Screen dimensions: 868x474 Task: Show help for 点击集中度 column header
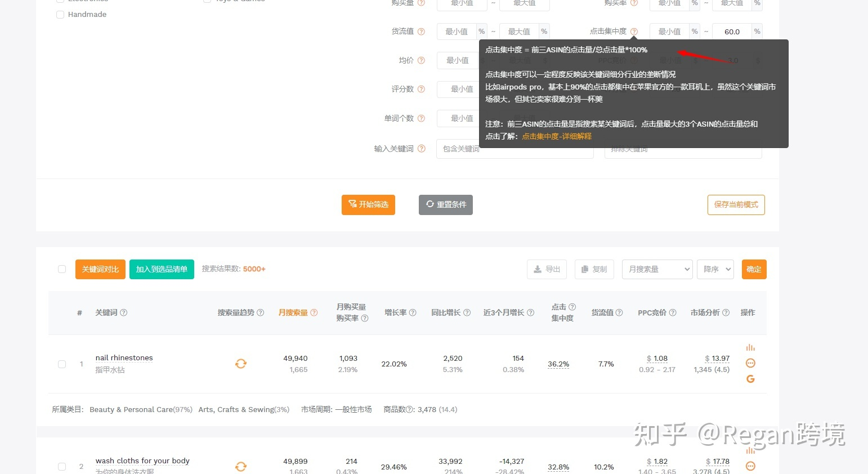572,307
